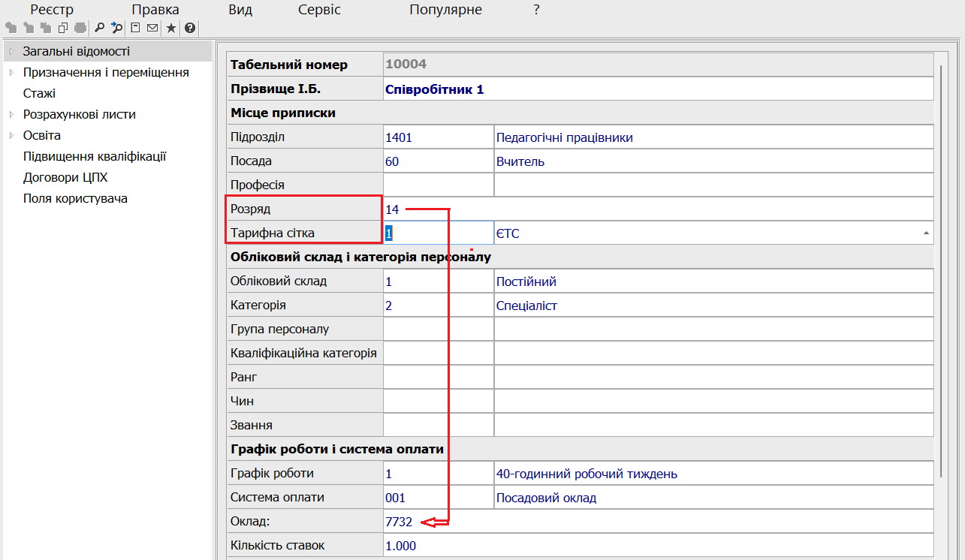Click the Графік роботи code field
The height and width of the screenshot is (560, 965).
click(x=439, y=474)
